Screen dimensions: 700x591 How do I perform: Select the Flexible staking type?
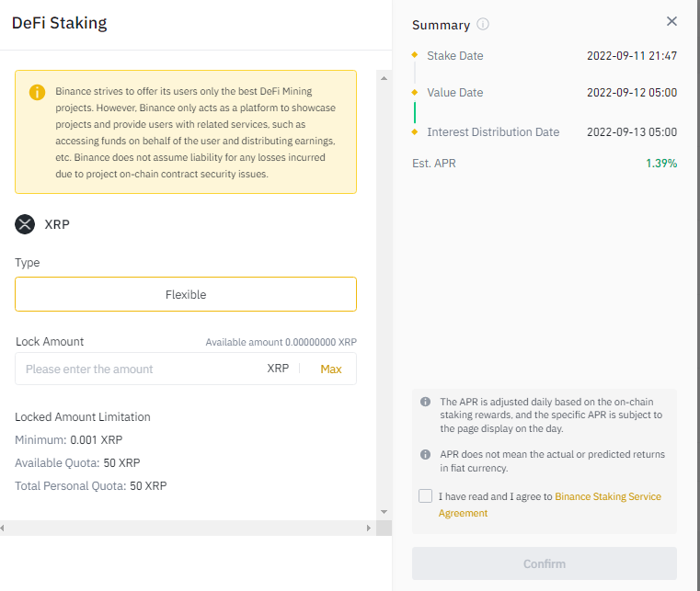186,294
